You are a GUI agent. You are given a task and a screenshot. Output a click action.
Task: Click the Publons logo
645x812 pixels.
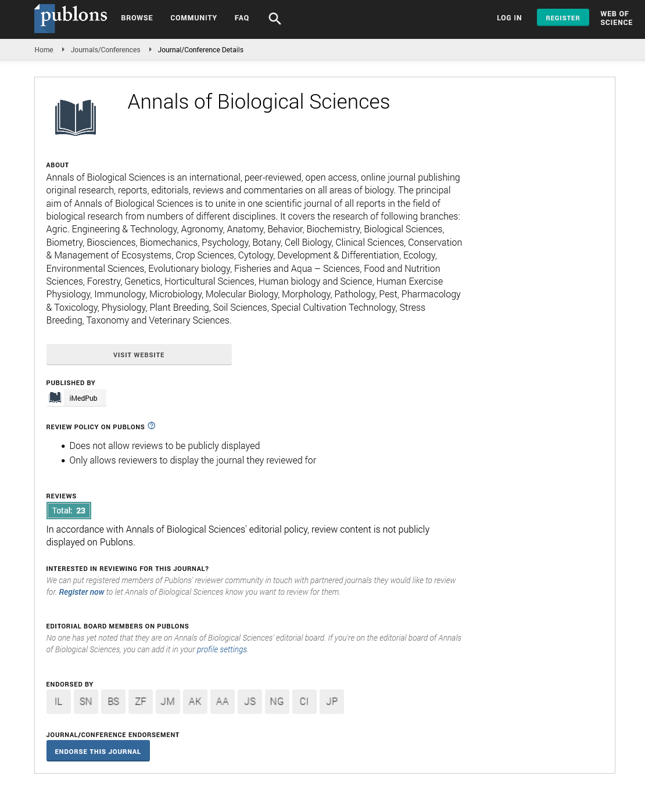(71, 17)
